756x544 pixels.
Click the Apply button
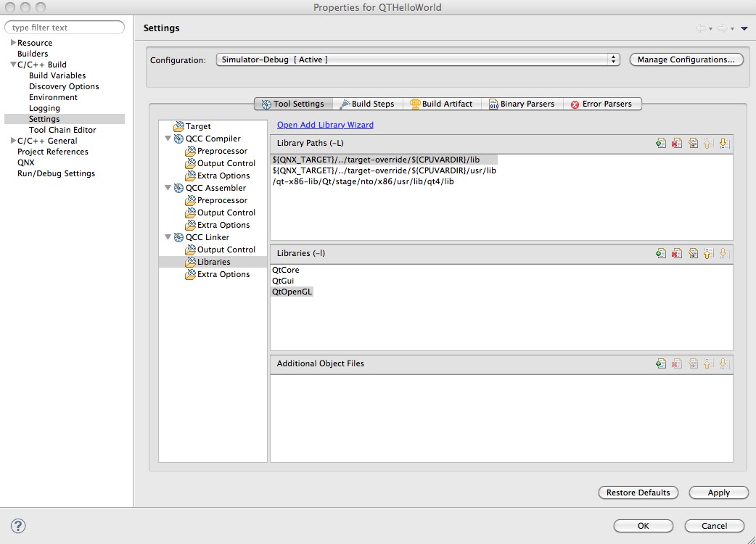(x=718, y=493)
